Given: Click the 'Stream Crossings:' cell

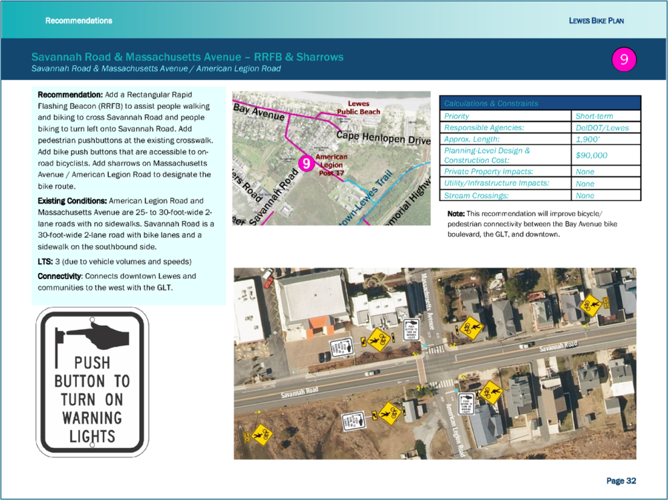Looking at the screenshot, I should pyautogui.click(x=505, y=195).
